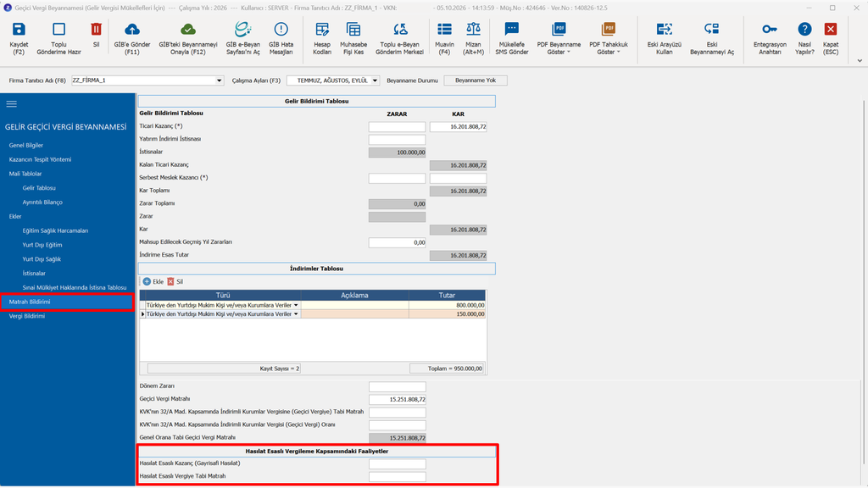Focus Hasılat Esaslı Kazanç (Gayrisafi Hasılat) field
This screenshot has height=488, width=868.
pos(397,463)
